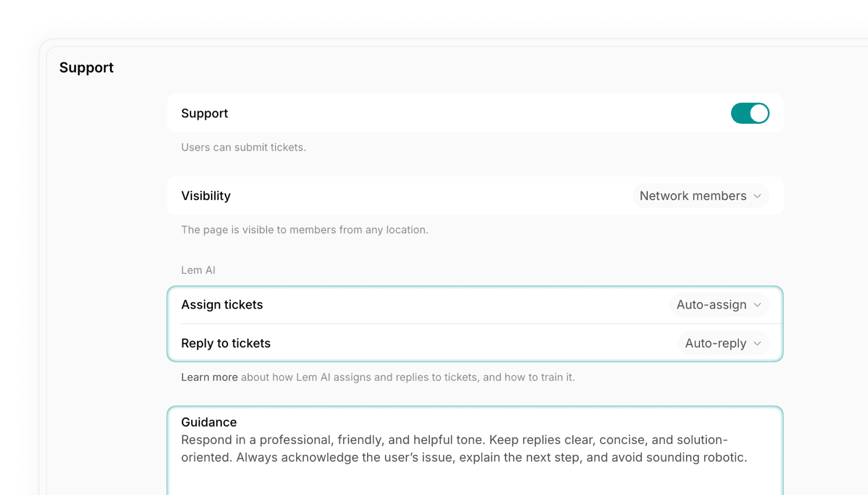Select the Support row label
Image resolution: width=868 pixels, height=495 pixels.
(204, 113)
